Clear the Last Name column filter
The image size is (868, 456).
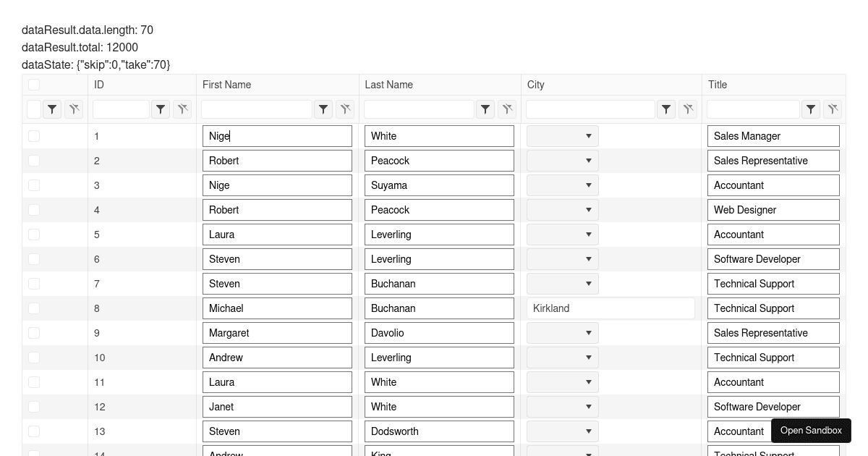coord(508,109)
